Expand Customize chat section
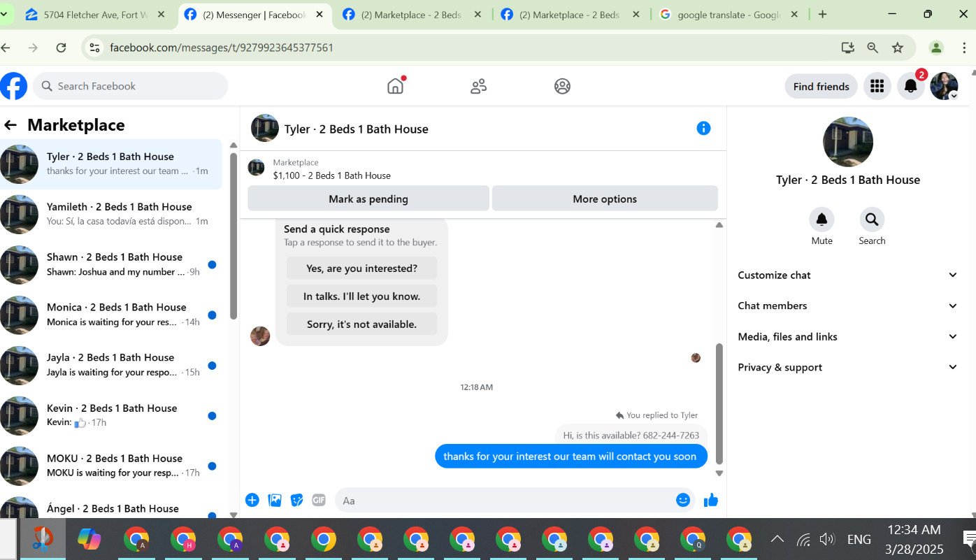The image size is (976, 560). (847, 275)
